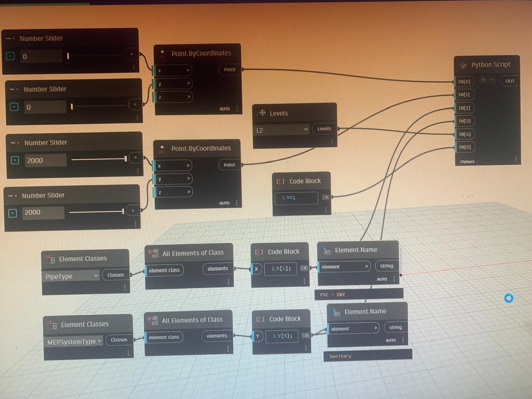
Task: Click the minus button to remove a Python input
Action: (492, 79)
